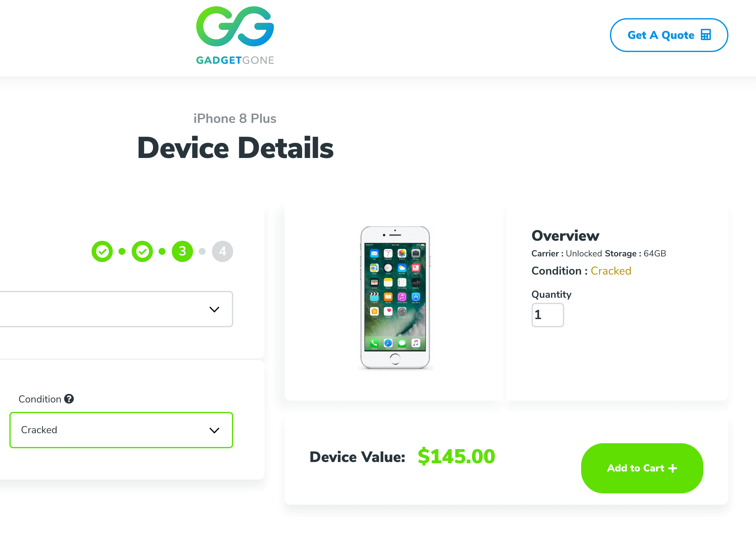Click the Device Details heading

click(235, 148)
